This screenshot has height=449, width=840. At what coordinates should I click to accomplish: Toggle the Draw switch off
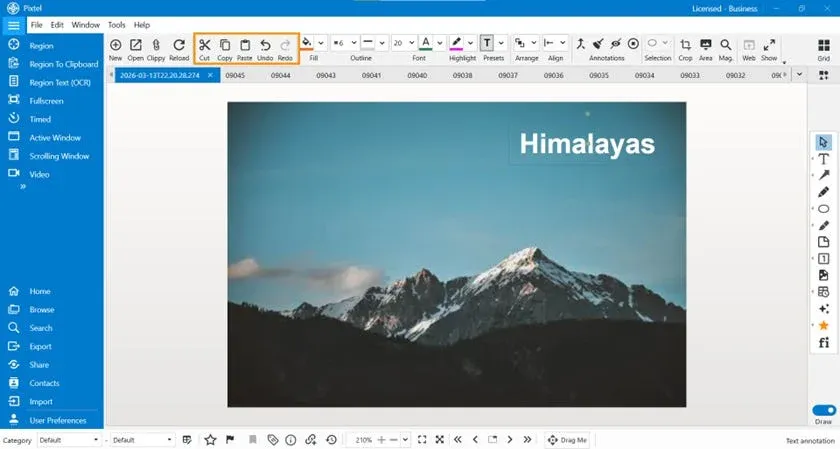coord(824,410)
